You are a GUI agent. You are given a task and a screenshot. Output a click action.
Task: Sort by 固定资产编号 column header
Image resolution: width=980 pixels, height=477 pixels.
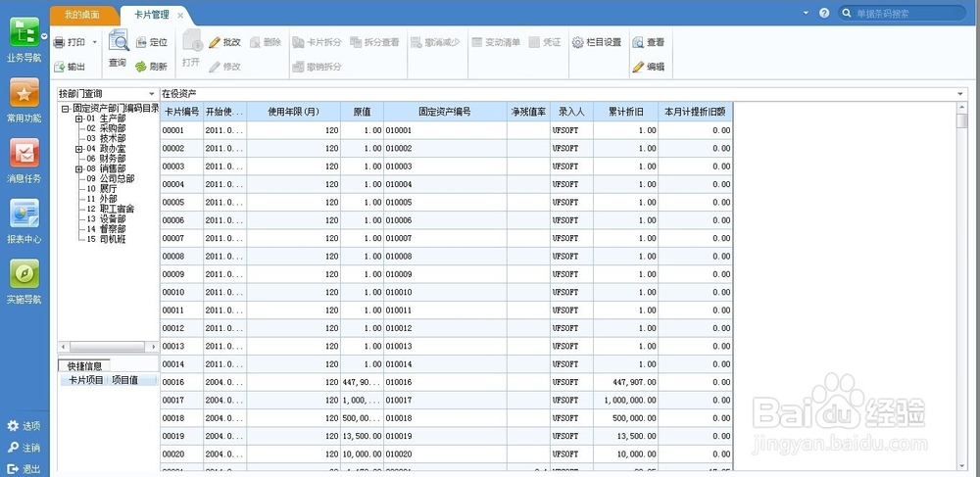click(x=445, y=112)
